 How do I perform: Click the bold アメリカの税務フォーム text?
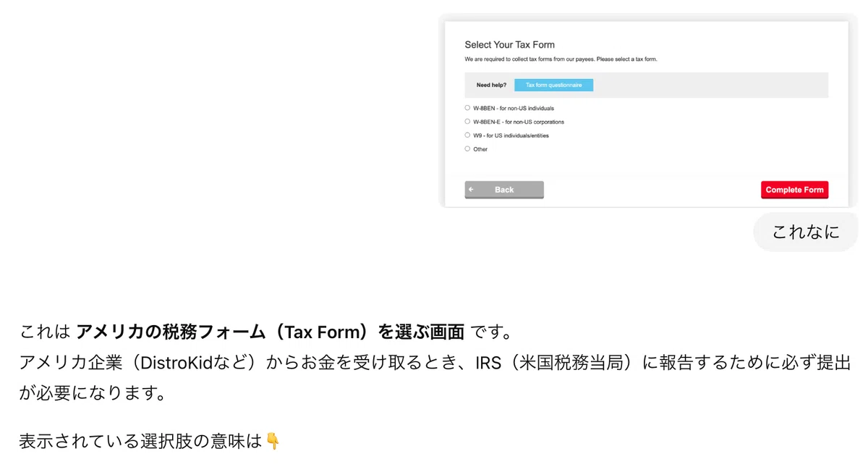tap(171, 332)
